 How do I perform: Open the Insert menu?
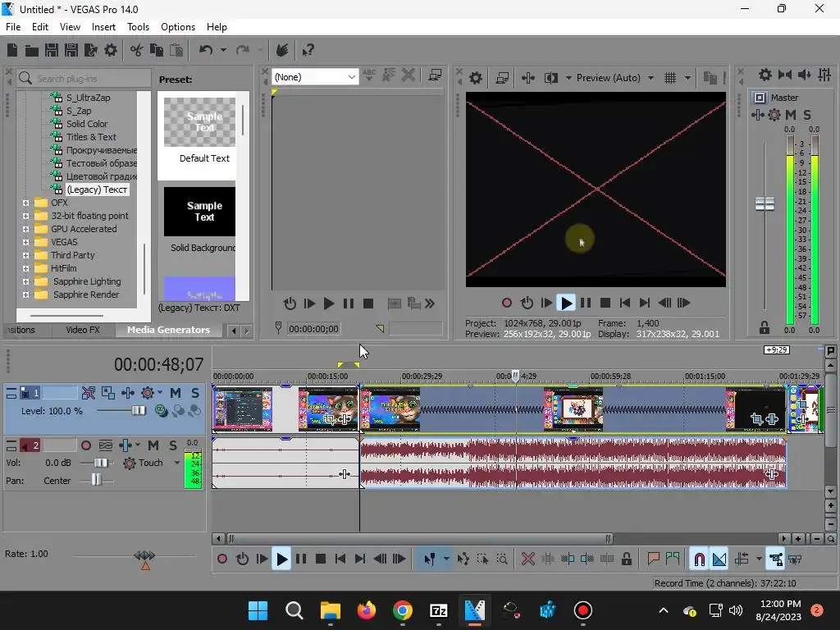click(x=103, y=27)
